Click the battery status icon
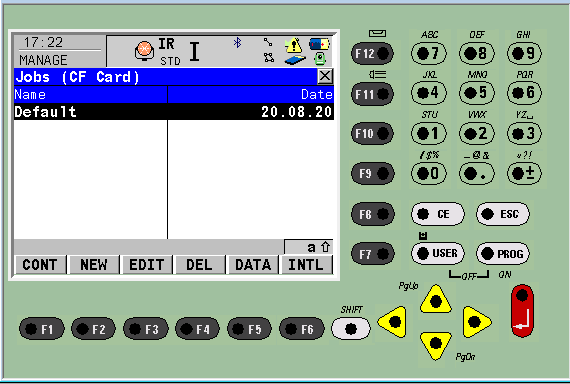Image resolution: width=570 pixels, height=384 pixels. pos(319,44)
